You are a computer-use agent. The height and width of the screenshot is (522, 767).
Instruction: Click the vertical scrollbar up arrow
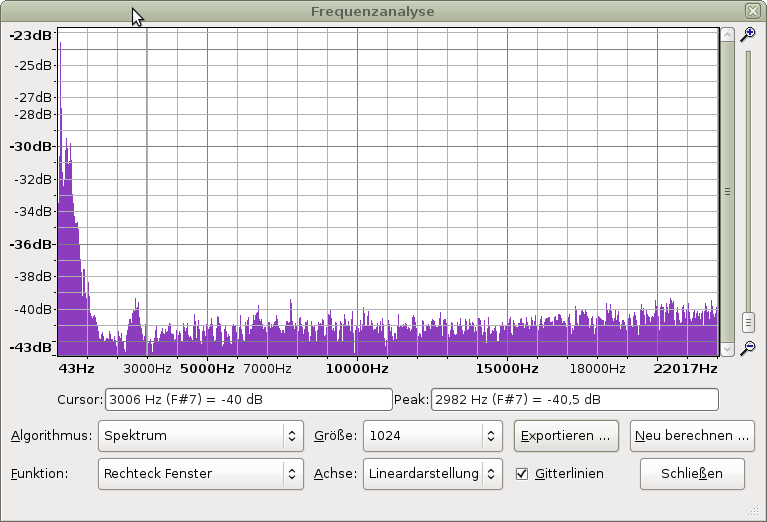[x=727, y=35]
